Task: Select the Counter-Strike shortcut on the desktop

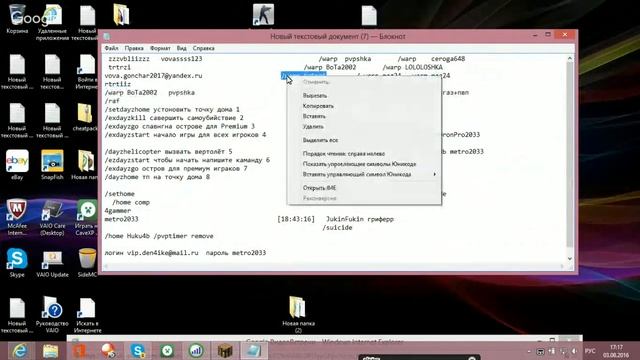Action: 263,15
